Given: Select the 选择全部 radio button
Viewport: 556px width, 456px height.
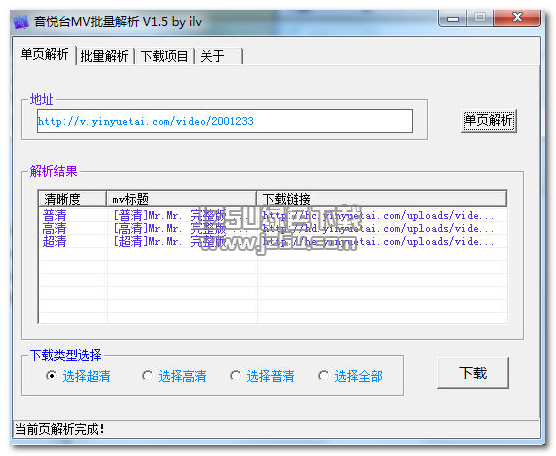Looking at the screenshot, I should (x=350, y=376).
